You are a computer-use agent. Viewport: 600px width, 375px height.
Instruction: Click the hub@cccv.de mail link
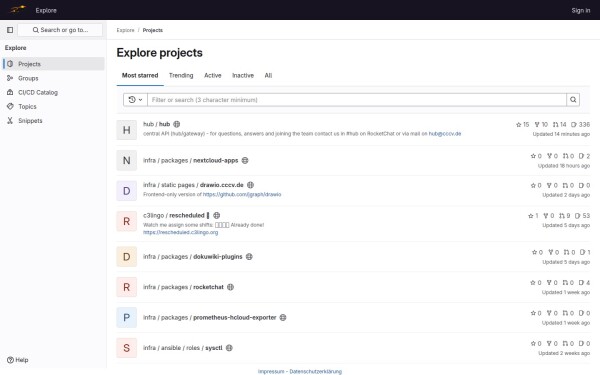[445, 134]
